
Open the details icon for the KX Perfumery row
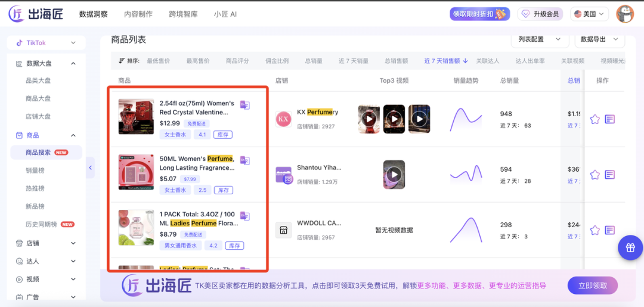click(x=610, y=119)
